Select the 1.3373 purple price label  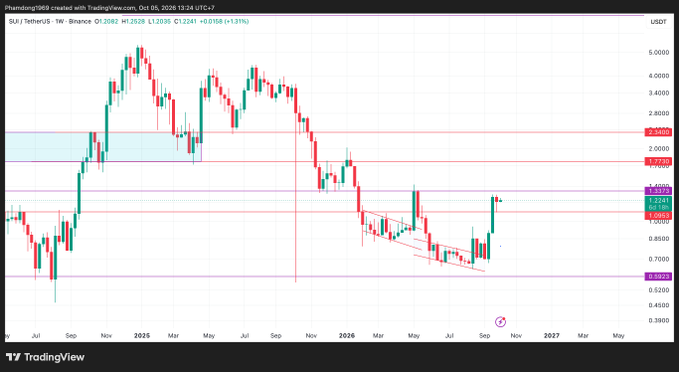click(658, 191)
